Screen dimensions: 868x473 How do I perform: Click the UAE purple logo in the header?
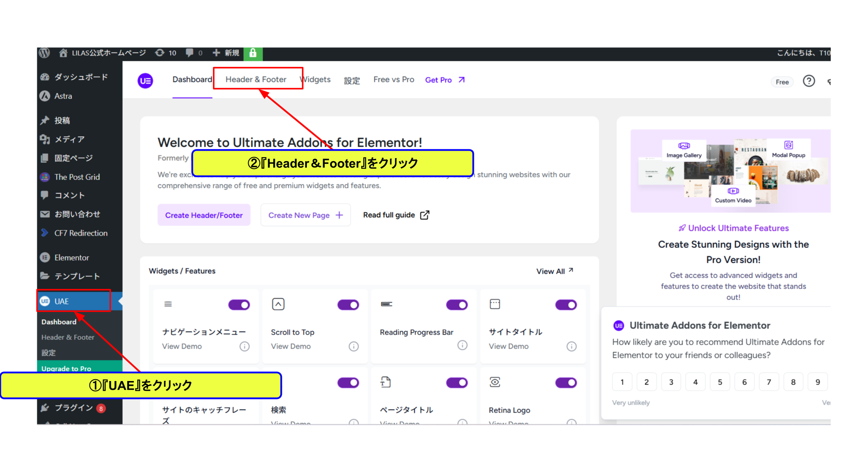pos(145,81)
